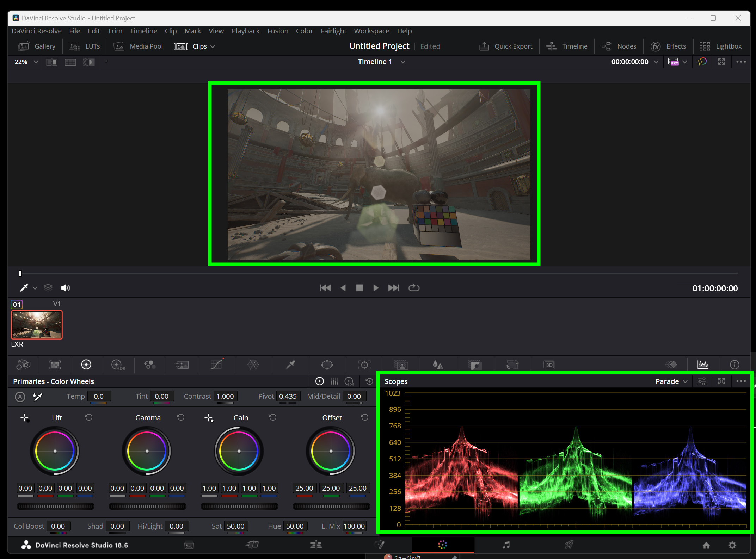Click the Lift master wheel slider
The width and height of the screenshot is (756, 559).
click(56, 506)
